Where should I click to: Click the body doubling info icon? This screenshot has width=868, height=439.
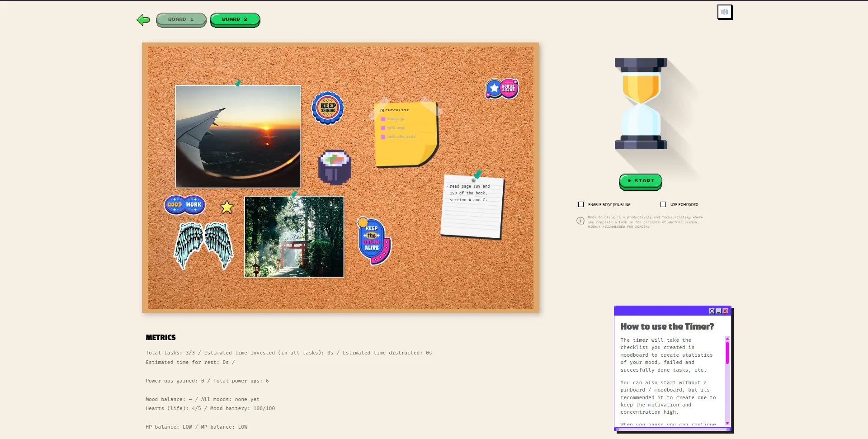pos(580,221)
